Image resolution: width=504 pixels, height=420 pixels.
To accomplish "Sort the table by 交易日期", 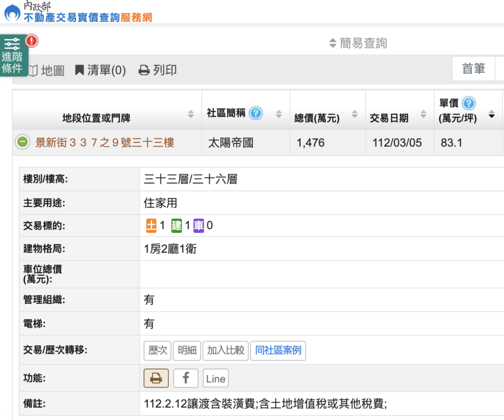I will (x=423, y=115).
